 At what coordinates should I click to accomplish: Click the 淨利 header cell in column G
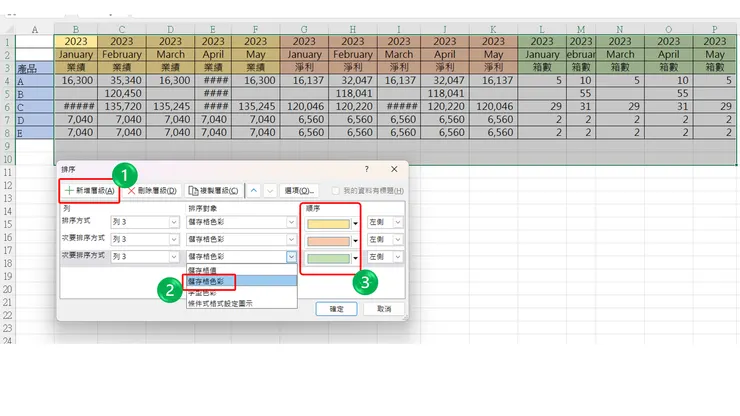click(x=304, y=68)
